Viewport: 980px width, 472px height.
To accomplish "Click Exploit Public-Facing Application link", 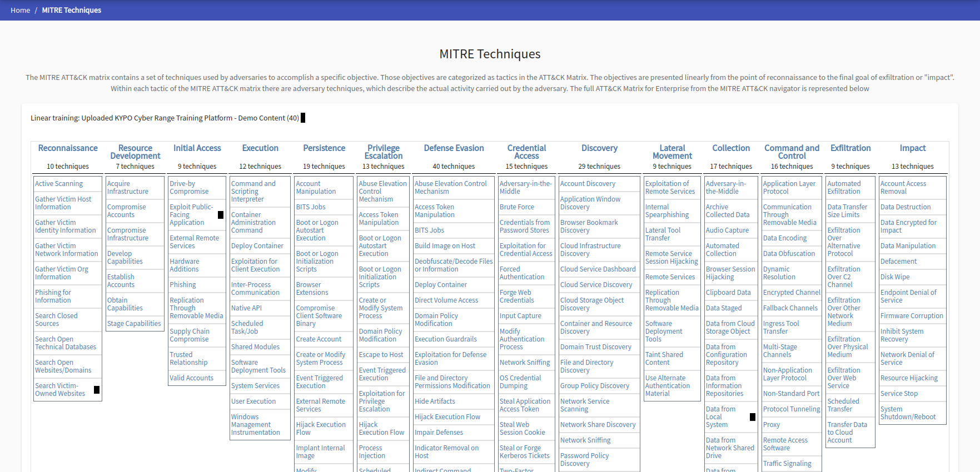I will coord(191,215).
